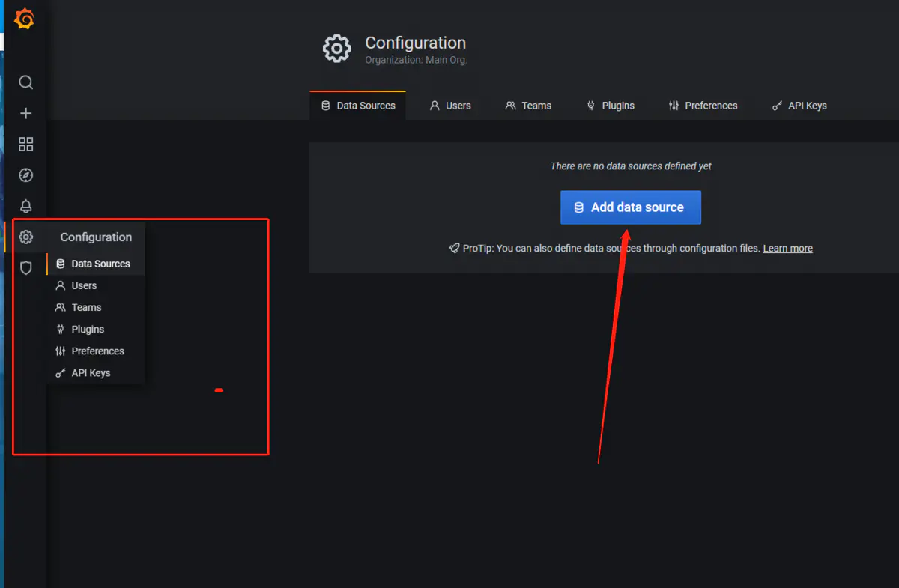Click the ProTip rocket icon
The image size is (899, 588).
coord(454,248)
